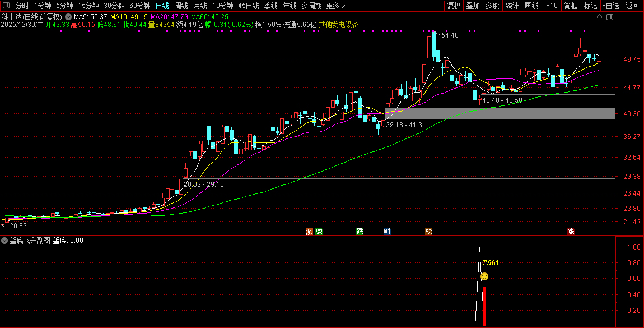Viewport: 644px width, 328px height.
Task: Click the 激 info marker icon
Action: pos(309,232)
